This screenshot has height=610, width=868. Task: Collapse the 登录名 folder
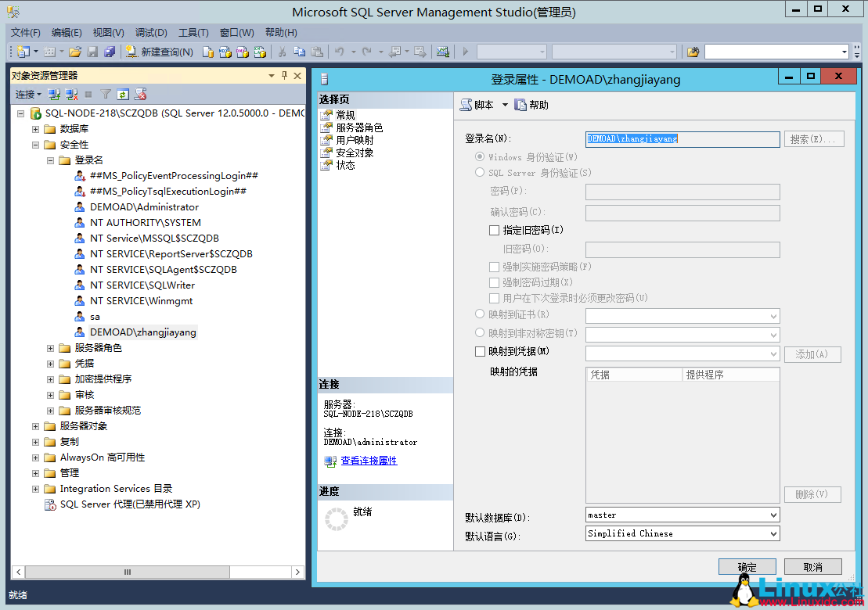pyautogui.click(x=49, y=160)
